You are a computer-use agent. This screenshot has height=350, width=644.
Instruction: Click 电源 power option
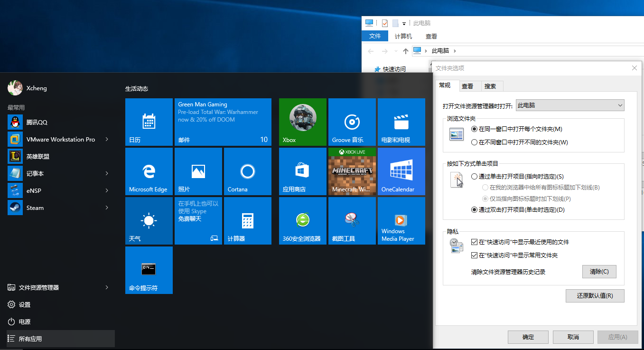click(x=61, y=322)
